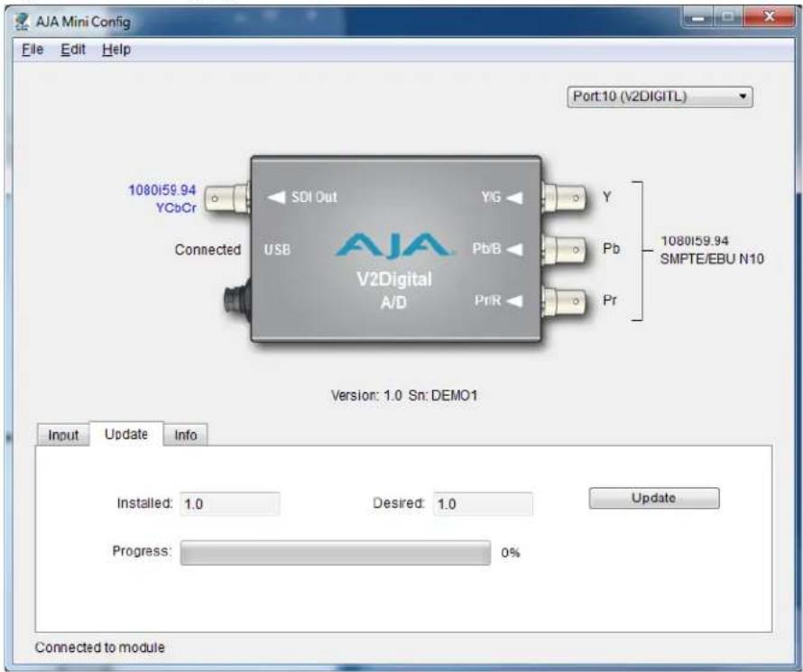803x672 pixels.
Task: Click the Pr/R input BNC connector
Action: [x=564, y=301]
